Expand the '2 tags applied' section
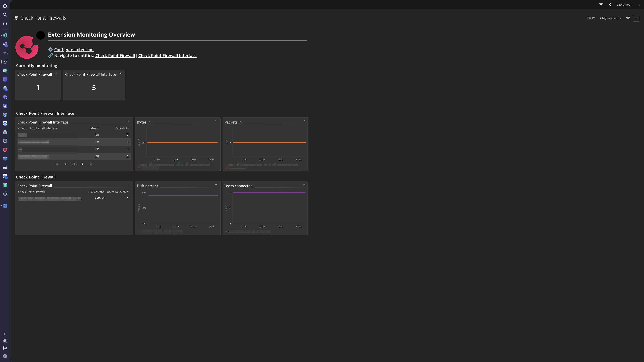 [610, 18]
